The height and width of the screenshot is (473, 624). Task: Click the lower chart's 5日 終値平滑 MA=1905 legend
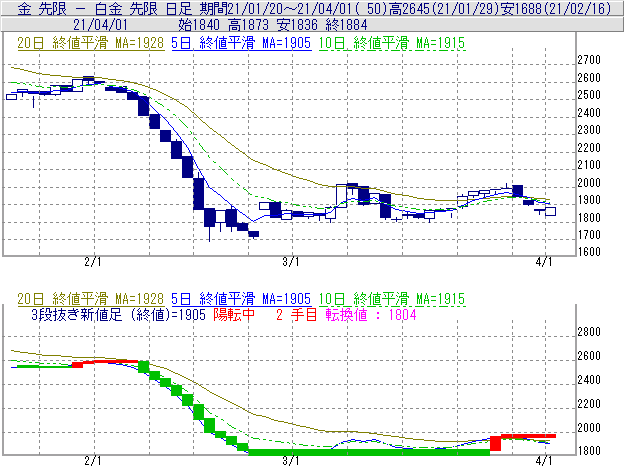[241, 299]
